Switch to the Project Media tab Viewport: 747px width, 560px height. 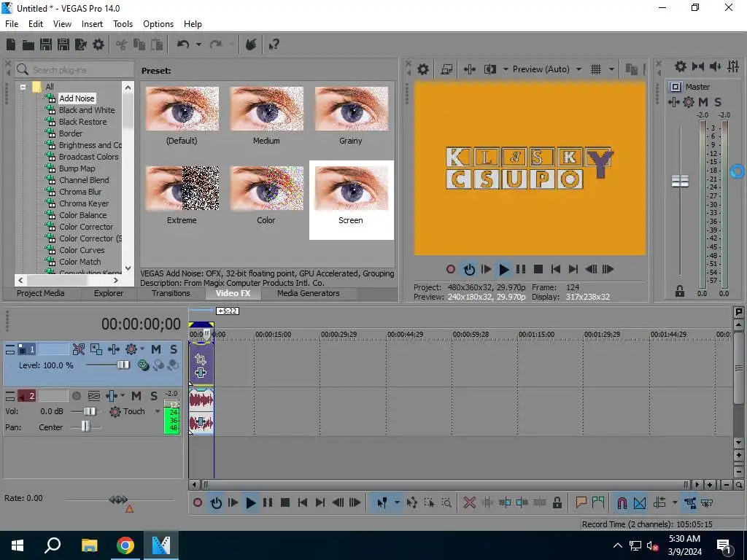(41, 293)
